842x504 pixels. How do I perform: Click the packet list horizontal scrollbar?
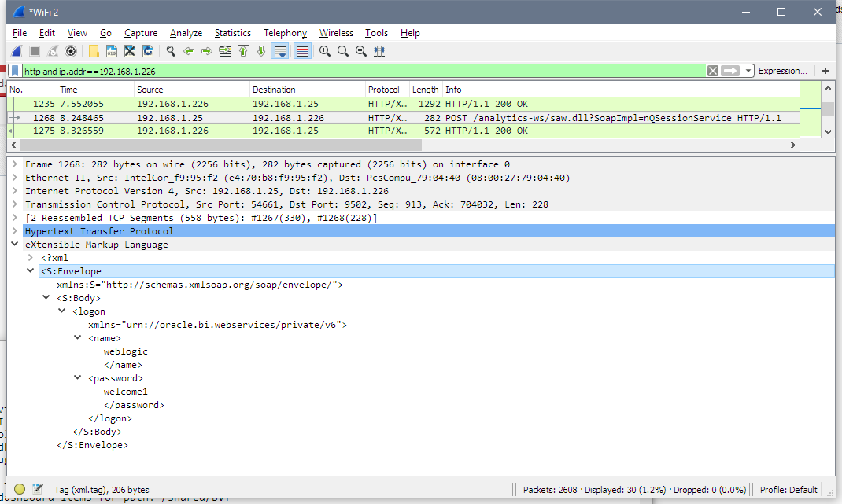pos(220,145)
